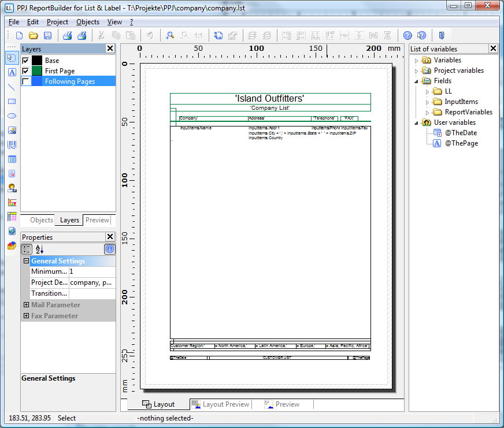This screenshot has width=504, height=428.
Task: Click the exit door icon in toolbar
Action: (442, 35)
